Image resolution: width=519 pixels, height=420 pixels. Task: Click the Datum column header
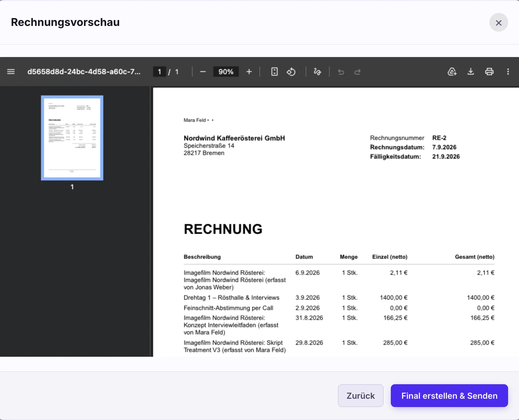click(304, 257)
